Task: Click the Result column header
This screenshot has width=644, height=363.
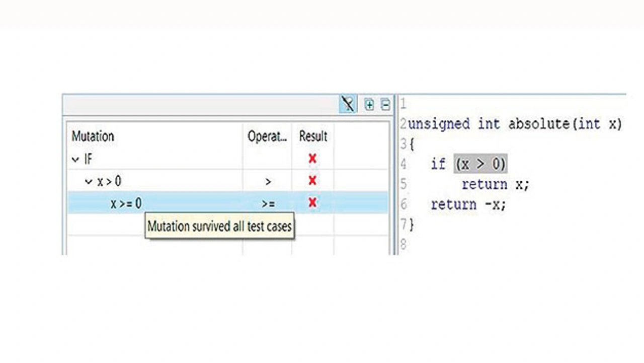Action: 313,136
